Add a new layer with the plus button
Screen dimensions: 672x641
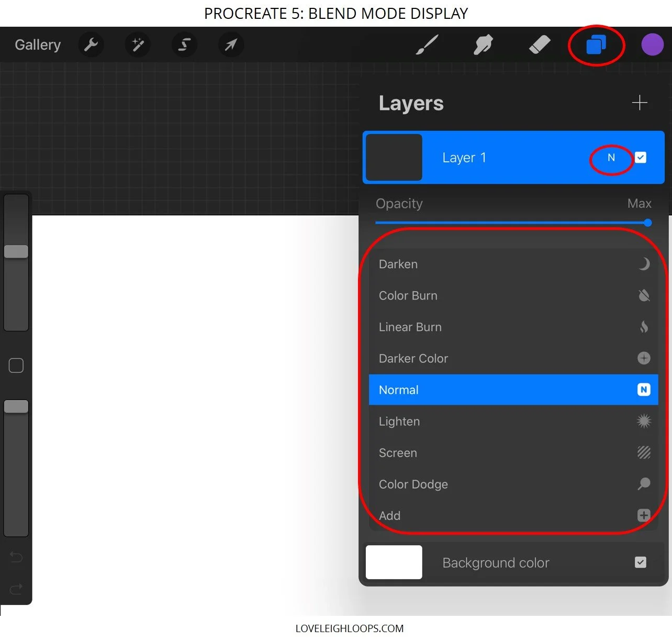point(639,103)
